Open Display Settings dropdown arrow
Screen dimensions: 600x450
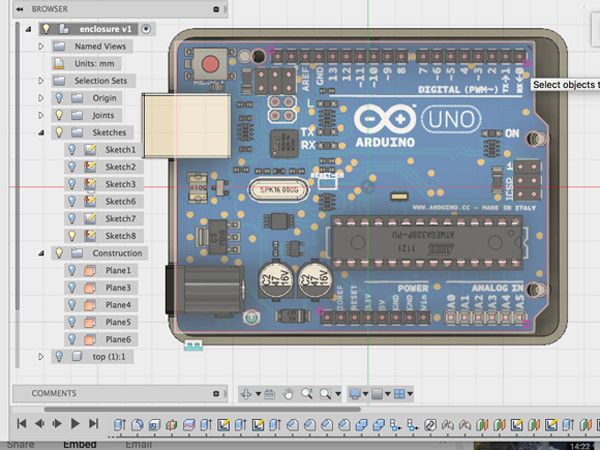point(365,394)
